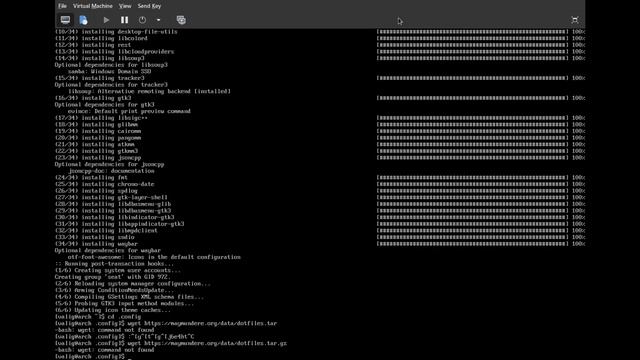Click progress bar for installing gtk3
The image size is (640, 360).
point(473,98)
